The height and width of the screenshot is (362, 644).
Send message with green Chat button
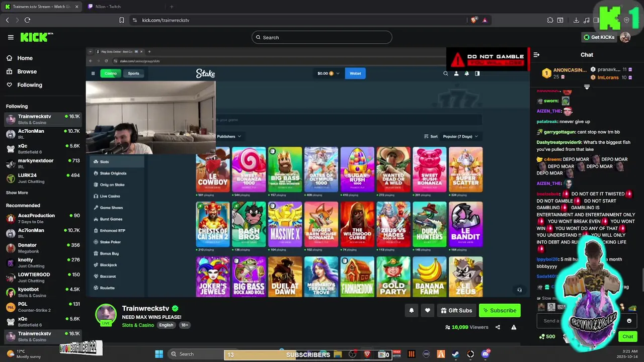627,336
